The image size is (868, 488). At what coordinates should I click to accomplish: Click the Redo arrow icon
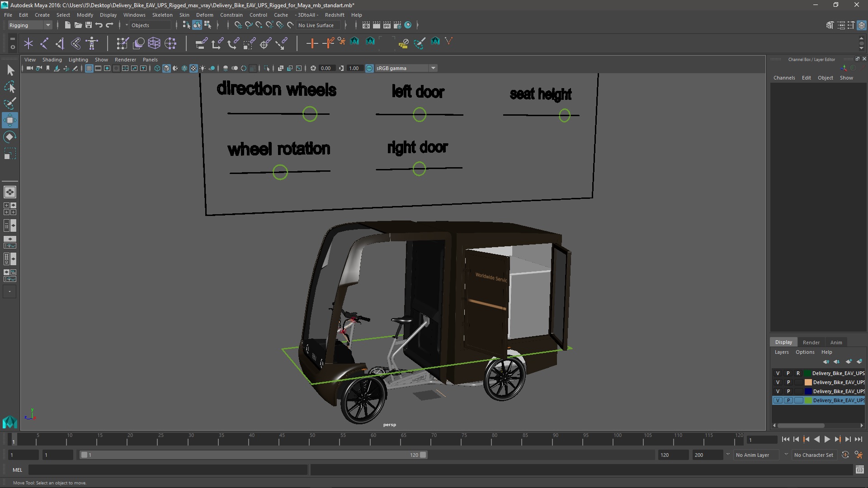109,25
